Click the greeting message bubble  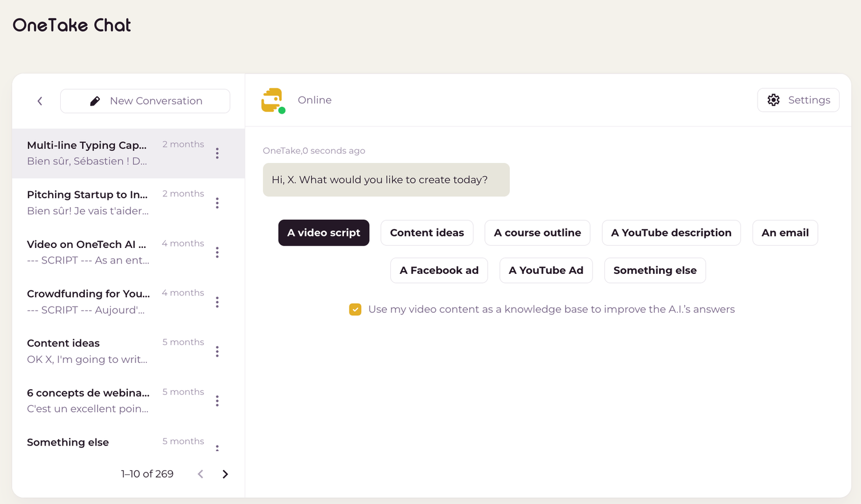click(x=386, y=180)
